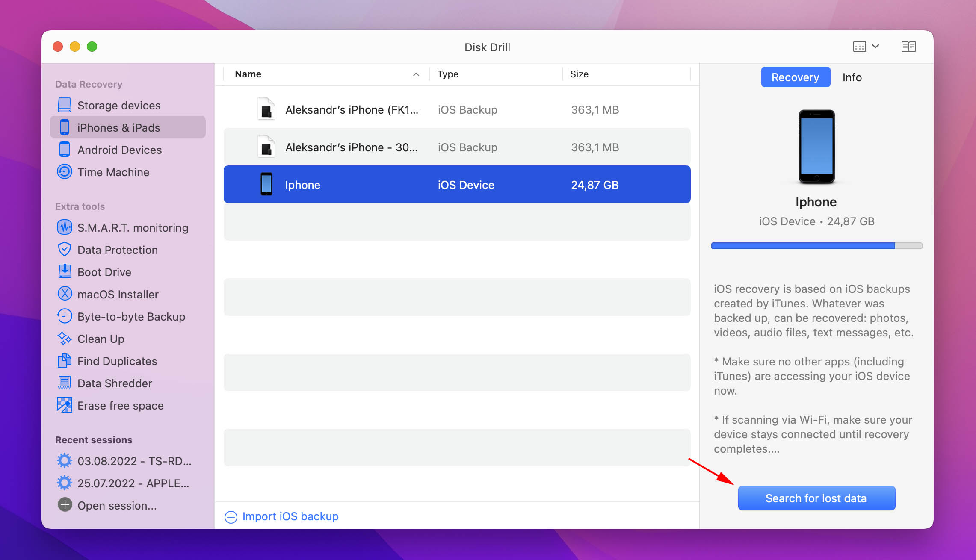Click iOS Device type cell
976x560 pixels.
466,185
